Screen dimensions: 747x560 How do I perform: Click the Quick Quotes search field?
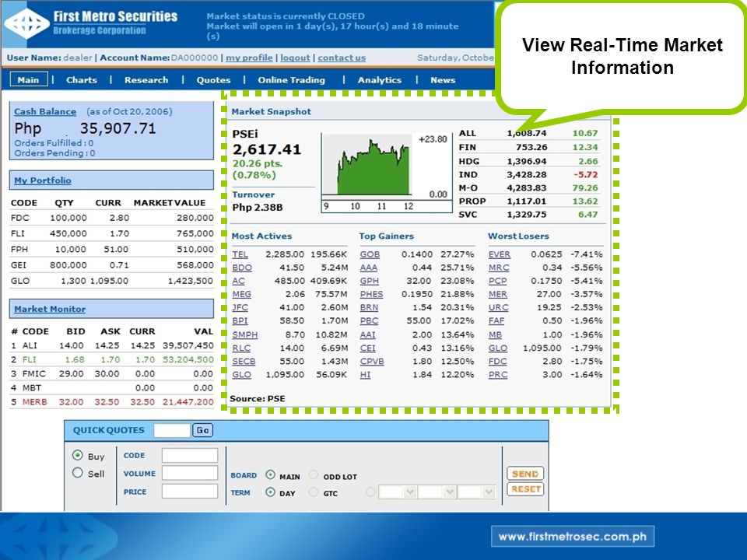[171, 430]
